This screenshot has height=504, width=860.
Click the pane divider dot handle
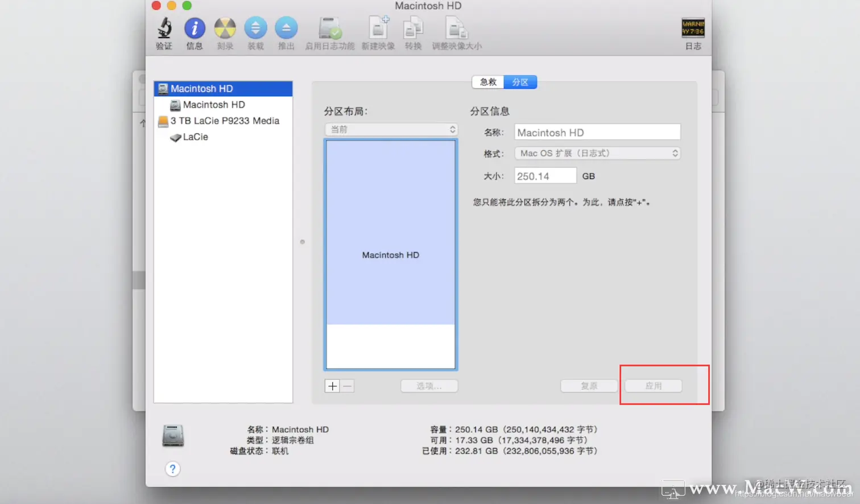point(303,242)
